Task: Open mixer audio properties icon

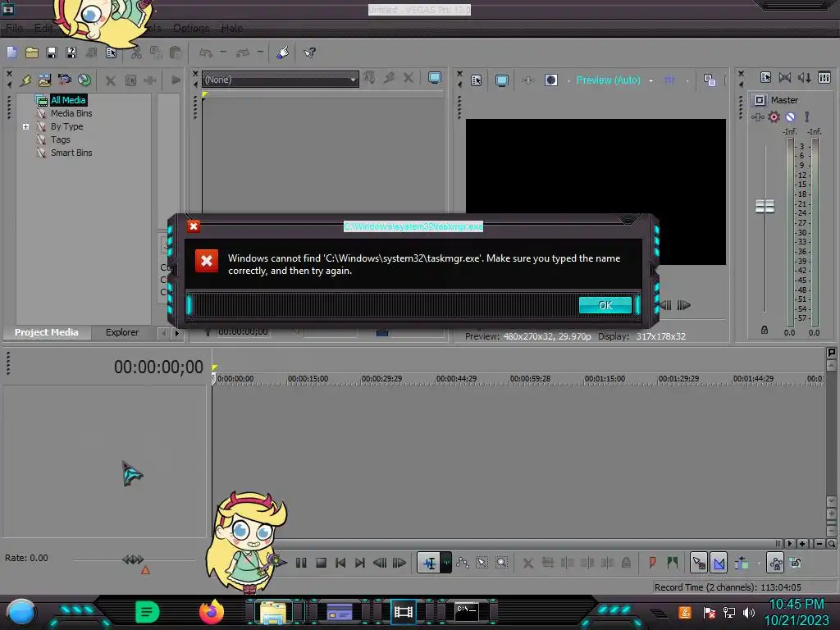Action: point(765,78)
